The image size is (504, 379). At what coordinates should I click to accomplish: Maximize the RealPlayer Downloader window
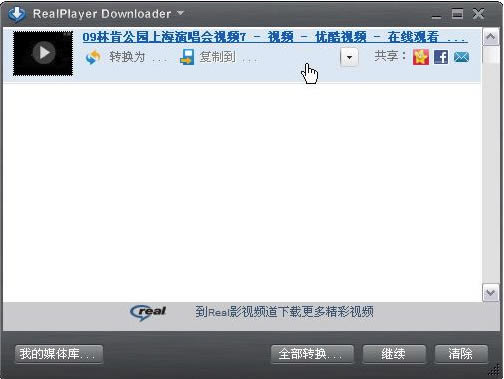tap(457, 14)
